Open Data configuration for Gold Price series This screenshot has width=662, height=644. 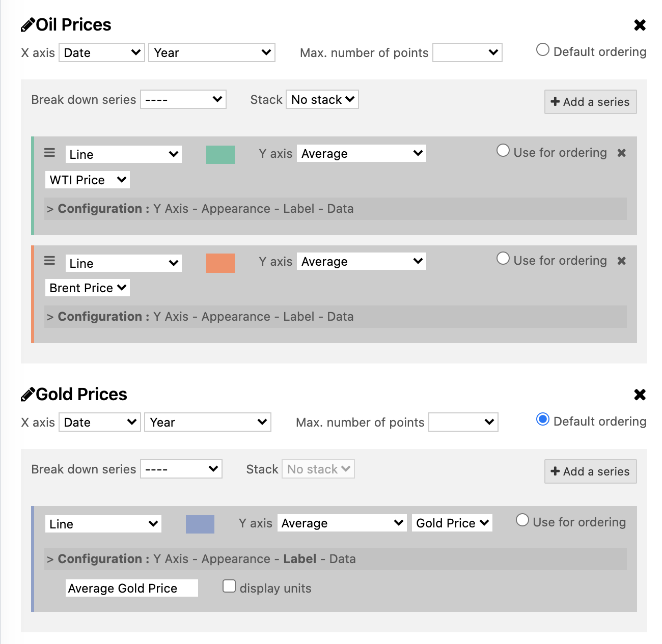point(342,559)
